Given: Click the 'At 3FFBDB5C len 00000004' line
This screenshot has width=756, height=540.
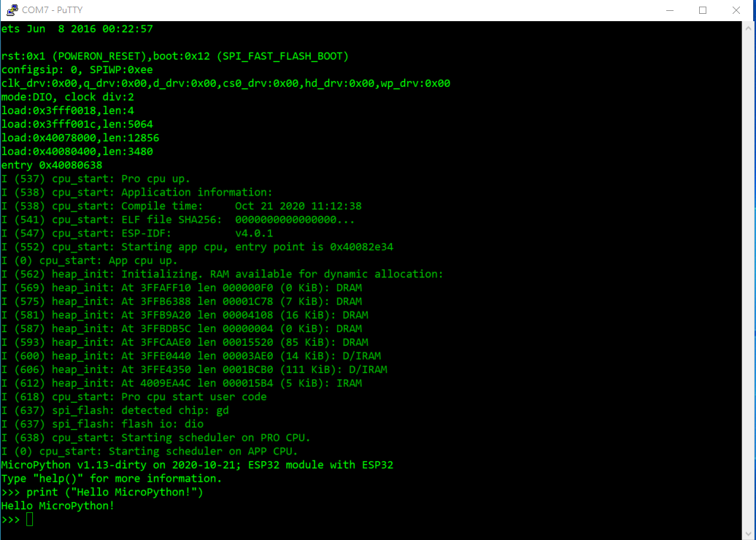Looking at the screenshot, I should click(x=181, y=328).
